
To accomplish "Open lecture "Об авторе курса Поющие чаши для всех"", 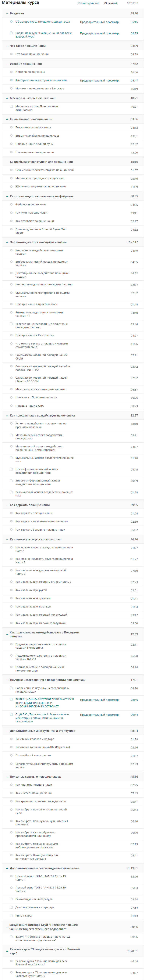I will [43, 22].
